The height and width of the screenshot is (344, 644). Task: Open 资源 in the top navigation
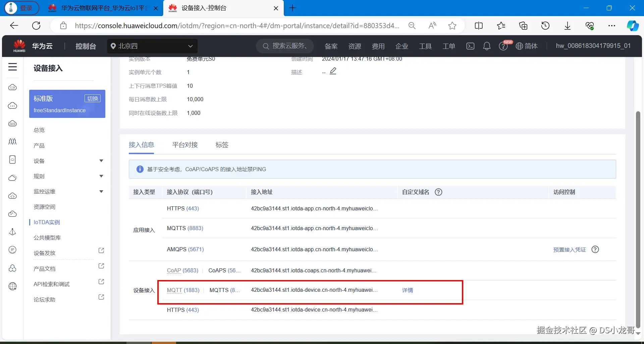(355, 46)
